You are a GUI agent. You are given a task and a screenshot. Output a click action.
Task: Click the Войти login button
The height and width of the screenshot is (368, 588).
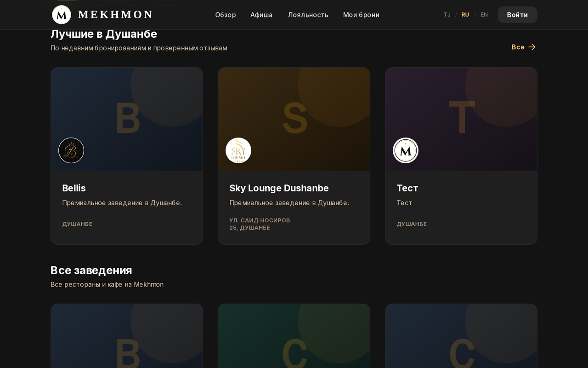point(517,15)
